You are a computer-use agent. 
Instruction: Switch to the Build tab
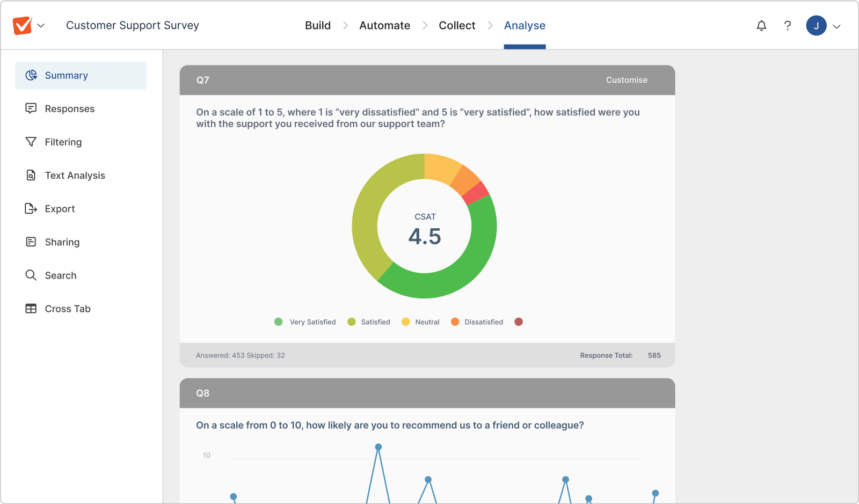point(318,25)
